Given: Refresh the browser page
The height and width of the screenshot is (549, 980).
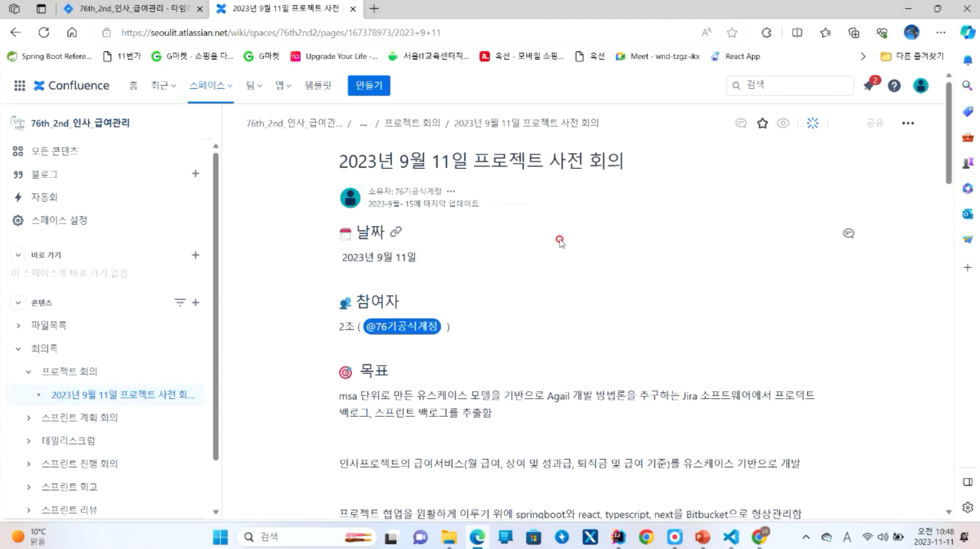Looking at the screenshot, I should coord(43,32).
